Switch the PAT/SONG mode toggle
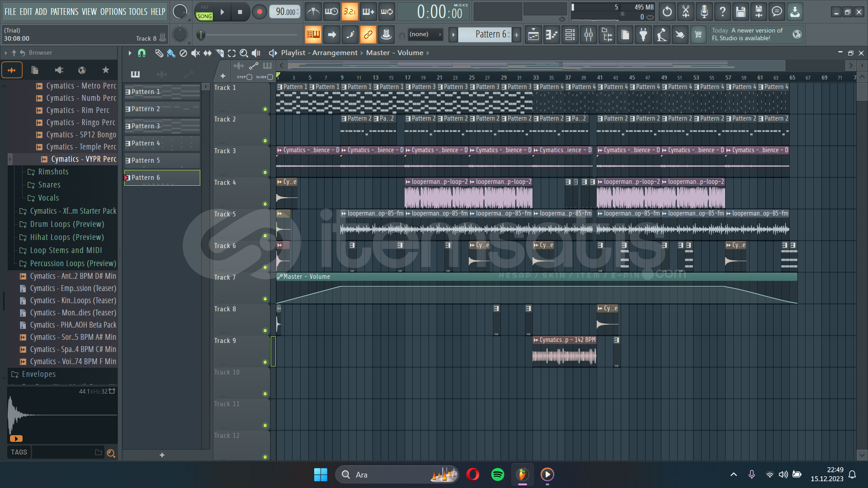This screenshot has width=868, height=488. [x=204, y=12]
